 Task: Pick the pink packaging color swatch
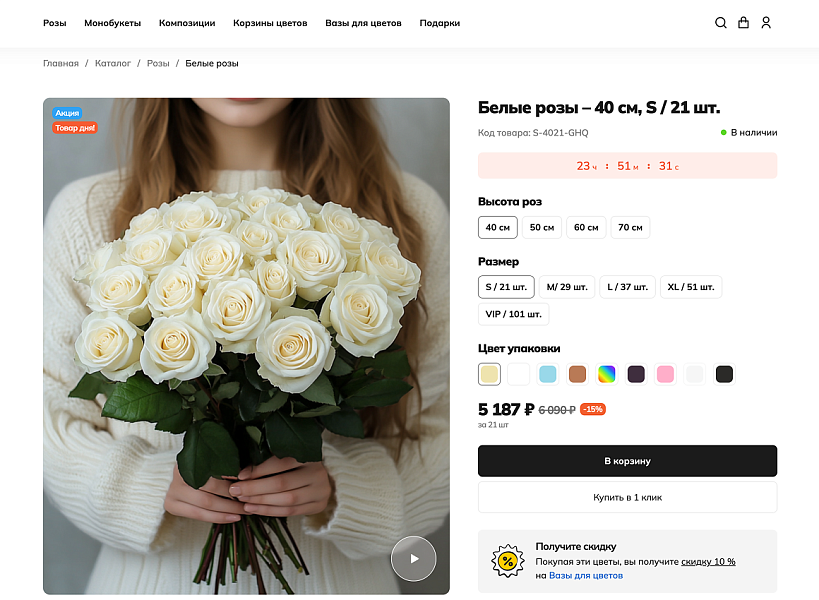664,374
